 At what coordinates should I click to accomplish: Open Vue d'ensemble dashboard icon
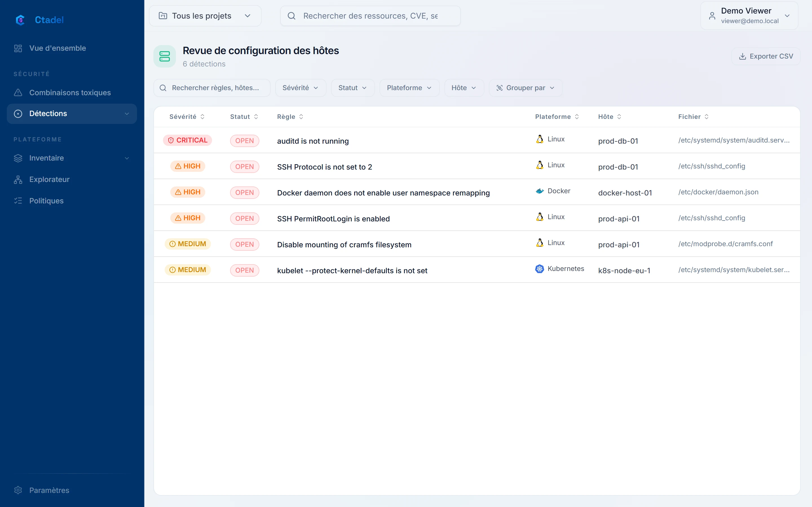click(x=18, y=48)
